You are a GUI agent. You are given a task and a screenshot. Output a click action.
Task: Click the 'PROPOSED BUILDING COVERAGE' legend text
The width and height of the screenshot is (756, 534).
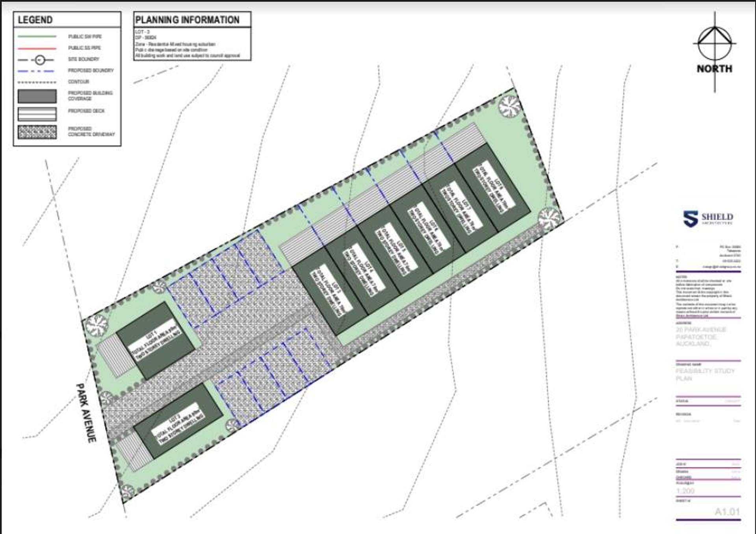[x=90, y=96]
